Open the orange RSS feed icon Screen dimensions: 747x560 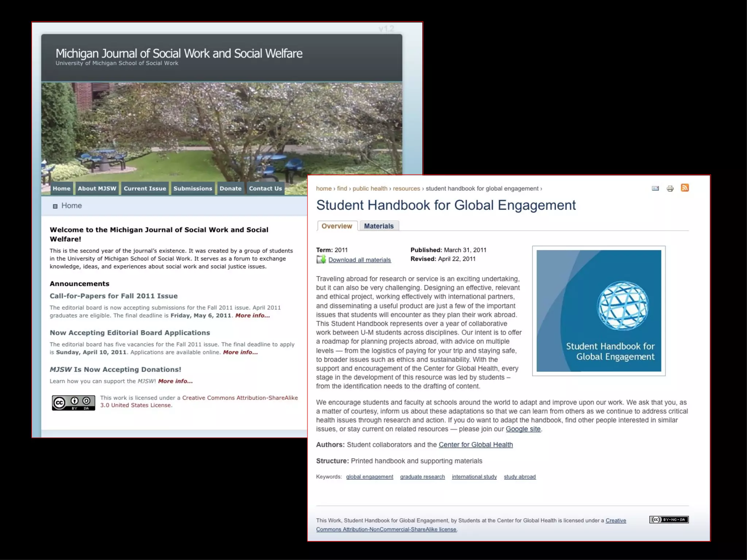685,188
